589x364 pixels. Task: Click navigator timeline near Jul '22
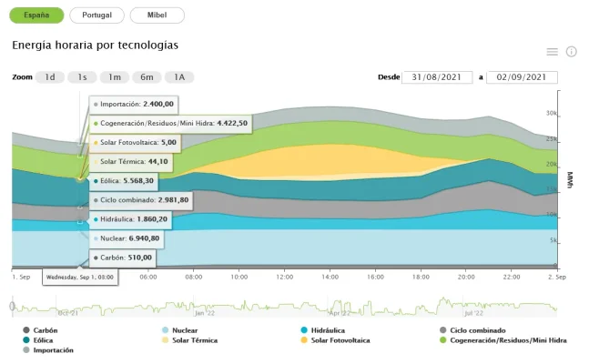pyautogui.click(x=473, y=313)
